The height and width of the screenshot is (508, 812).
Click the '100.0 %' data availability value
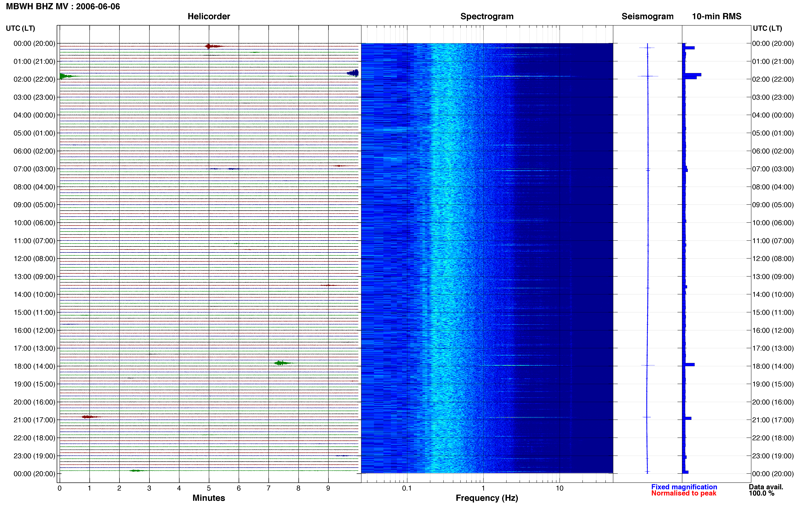[x=761, y=493]
